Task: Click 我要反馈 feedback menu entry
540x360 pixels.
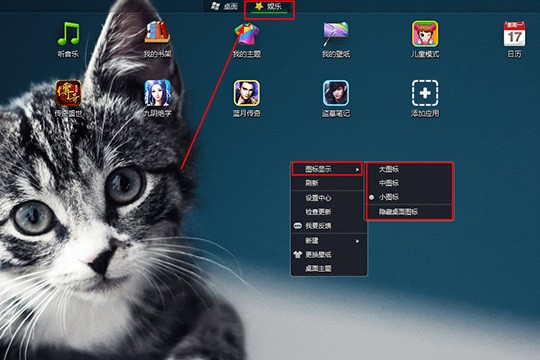Action: [x=328, y=226]
